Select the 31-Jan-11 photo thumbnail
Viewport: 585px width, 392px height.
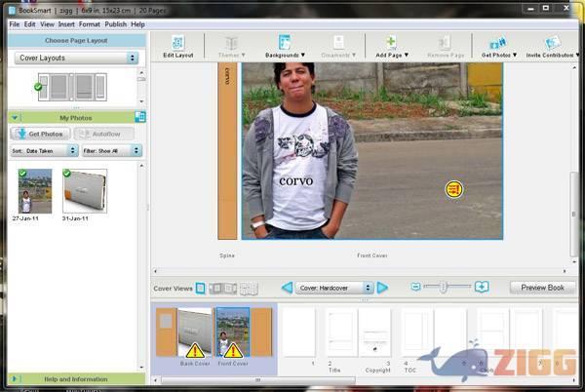[85, 191]
